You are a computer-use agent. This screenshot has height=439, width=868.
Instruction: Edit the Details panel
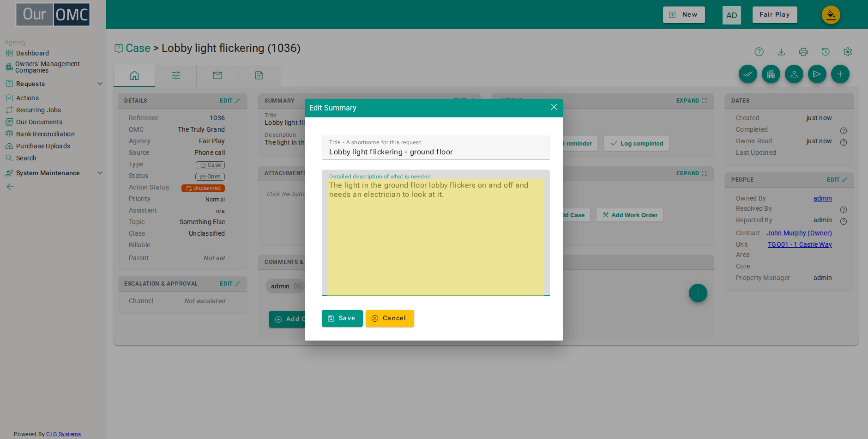(x=230, y=101)
